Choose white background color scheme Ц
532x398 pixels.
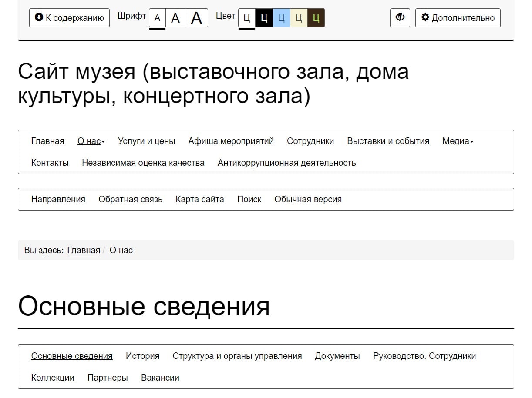pyautogui.click(x=247, y=18)
